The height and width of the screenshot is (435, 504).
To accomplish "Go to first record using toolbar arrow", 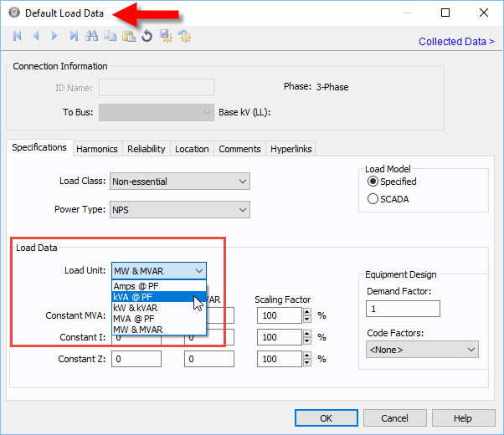I will click(18, 36).
